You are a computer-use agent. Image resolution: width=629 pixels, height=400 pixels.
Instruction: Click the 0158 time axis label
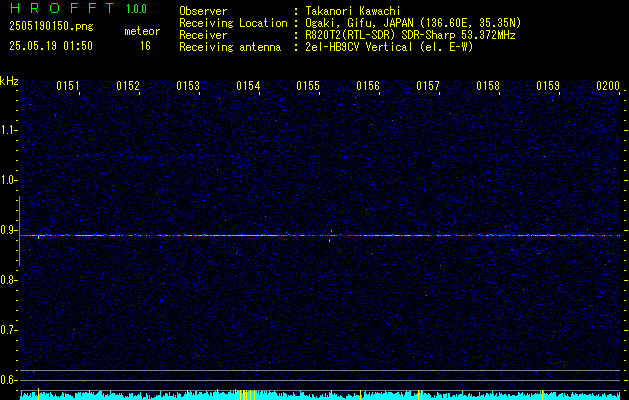488,86
